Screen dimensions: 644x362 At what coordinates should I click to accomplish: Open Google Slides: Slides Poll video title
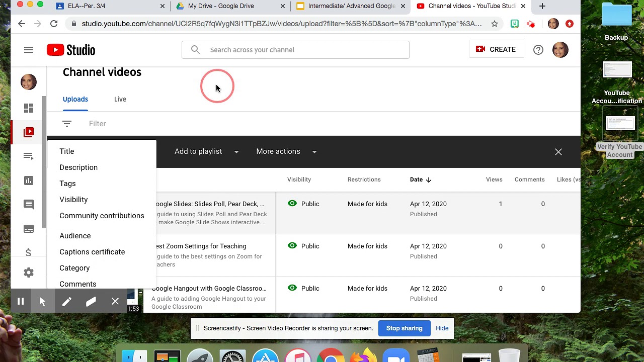click(208, 204)
